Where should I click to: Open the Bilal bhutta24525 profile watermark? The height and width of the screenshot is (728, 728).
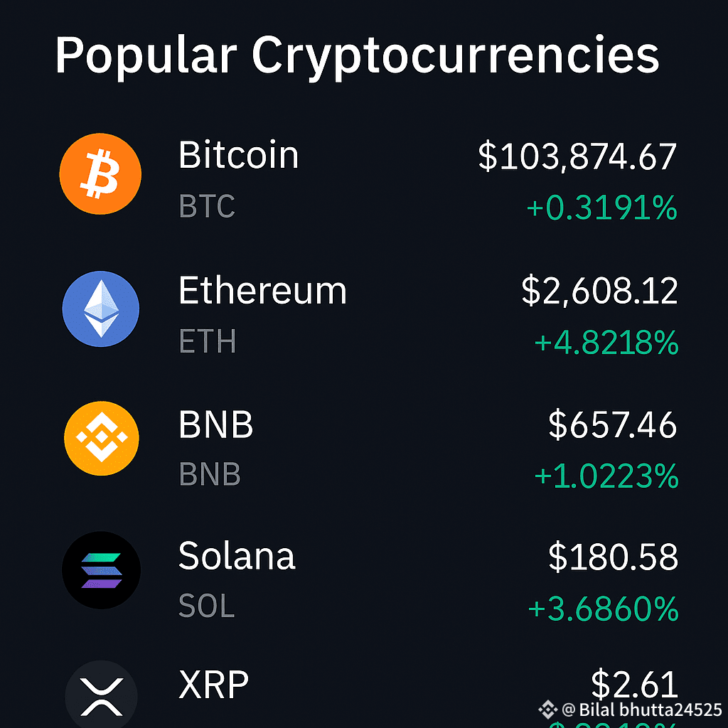coord(641,710)
